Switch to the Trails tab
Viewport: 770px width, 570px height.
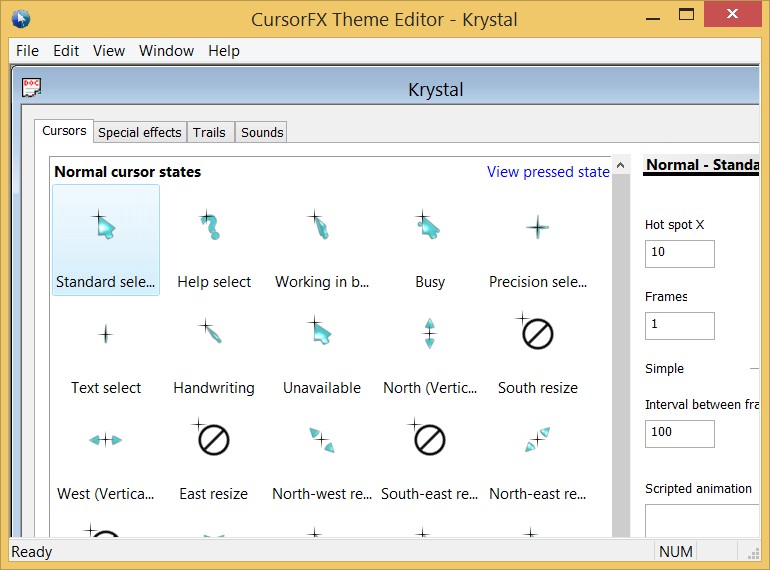(x=209, y=133)
